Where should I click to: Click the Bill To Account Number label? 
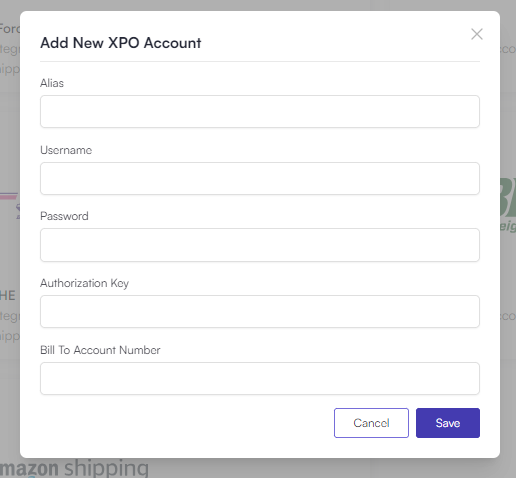click(x=100, y=350)
